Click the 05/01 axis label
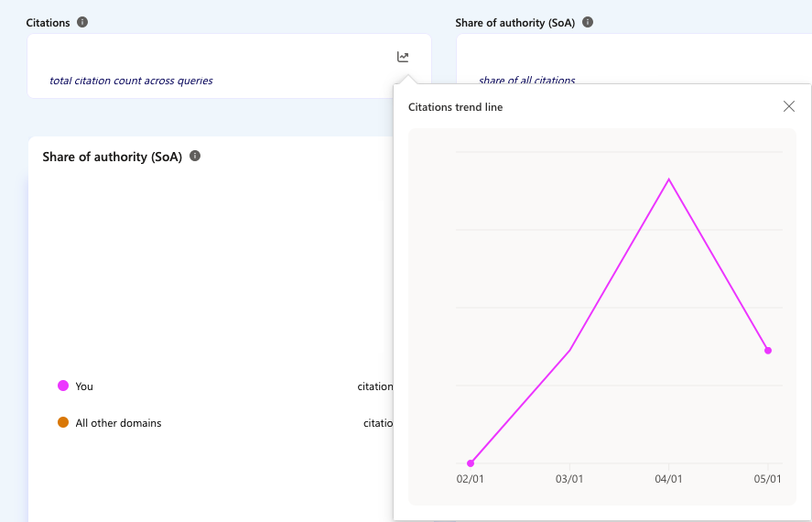The image size is (812, 522). tap(767, 479)
